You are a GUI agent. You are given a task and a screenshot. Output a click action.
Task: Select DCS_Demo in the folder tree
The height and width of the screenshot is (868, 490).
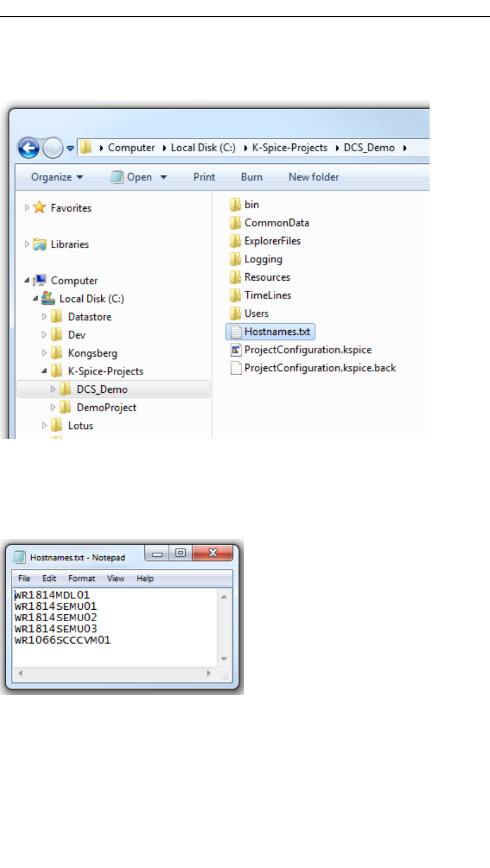click(102, 389)
